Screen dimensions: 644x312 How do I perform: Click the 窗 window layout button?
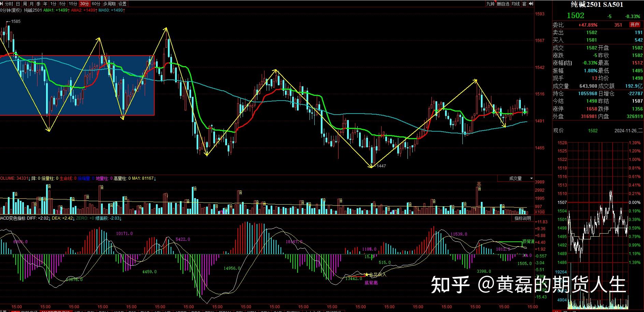524,4
